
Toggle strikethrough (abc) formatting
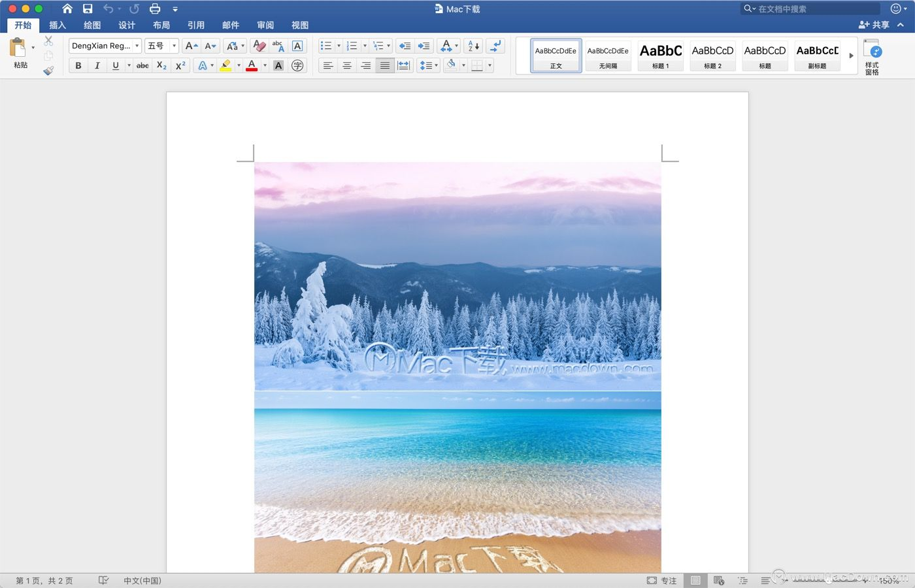[x=142, y=65]
